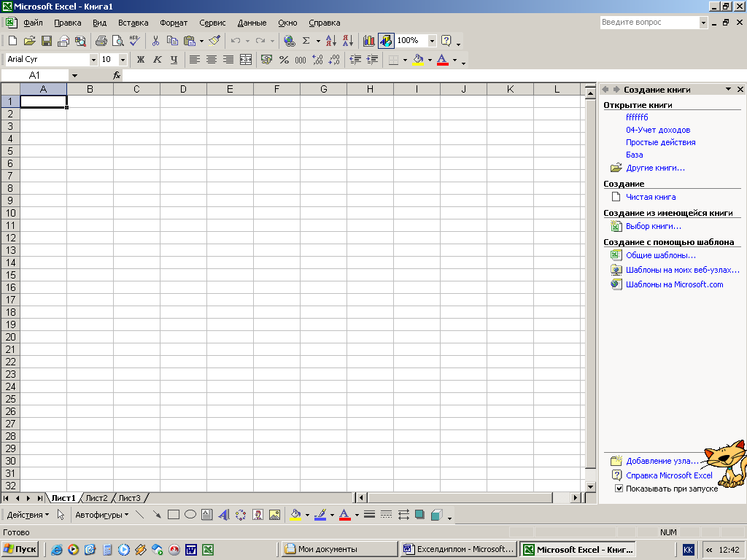Decrease decimal places icon
Viewport: 747px width, 560px height.
point(334,60)
